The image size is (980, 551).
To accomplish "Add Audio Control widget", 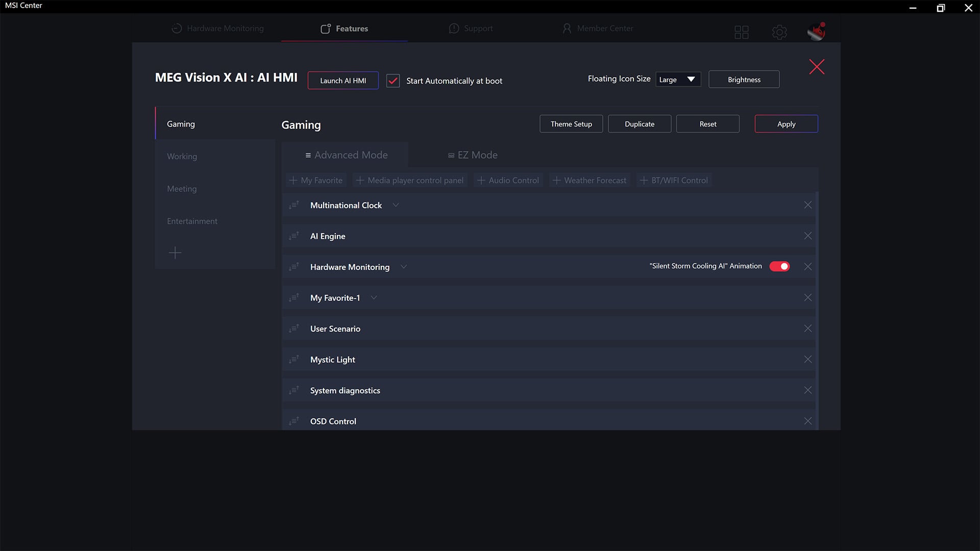I will pyautogui.click(x=508, y=180).
